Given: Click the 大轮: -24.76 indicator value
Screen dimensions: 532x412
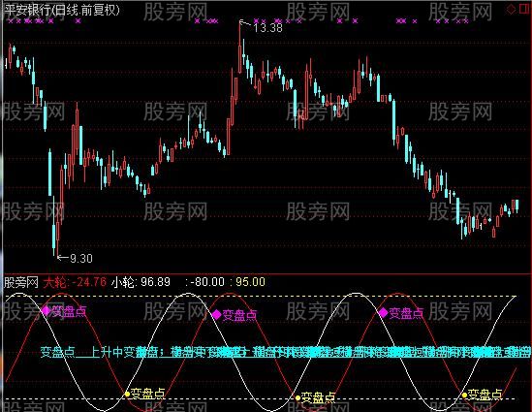Looking at the screenshot, I should point(75,282).
